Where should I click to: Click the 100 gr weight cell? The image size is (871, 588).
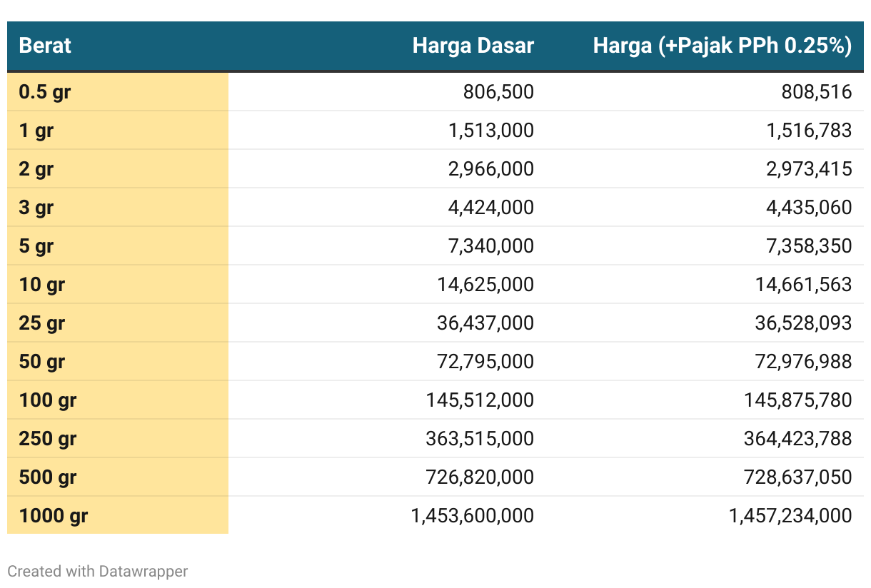[48, 400]
